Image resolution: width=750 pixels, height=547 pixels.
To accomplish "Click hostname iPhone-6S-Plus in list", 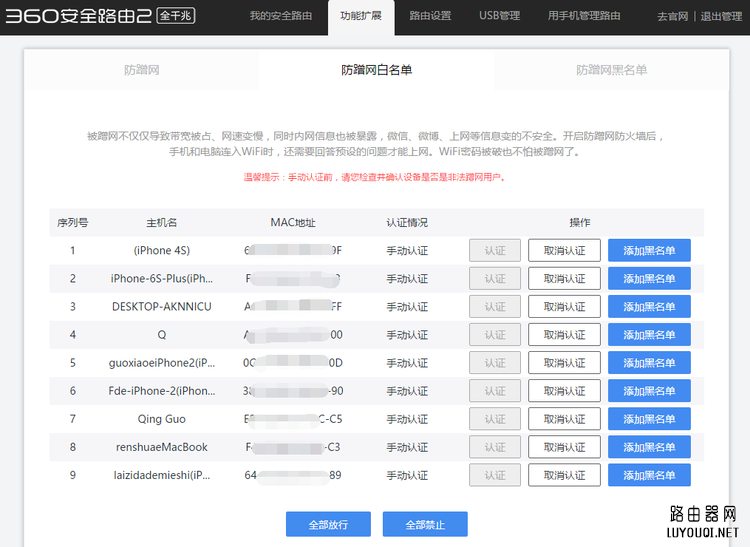I will pyautogui.click(x=162, y=279).
